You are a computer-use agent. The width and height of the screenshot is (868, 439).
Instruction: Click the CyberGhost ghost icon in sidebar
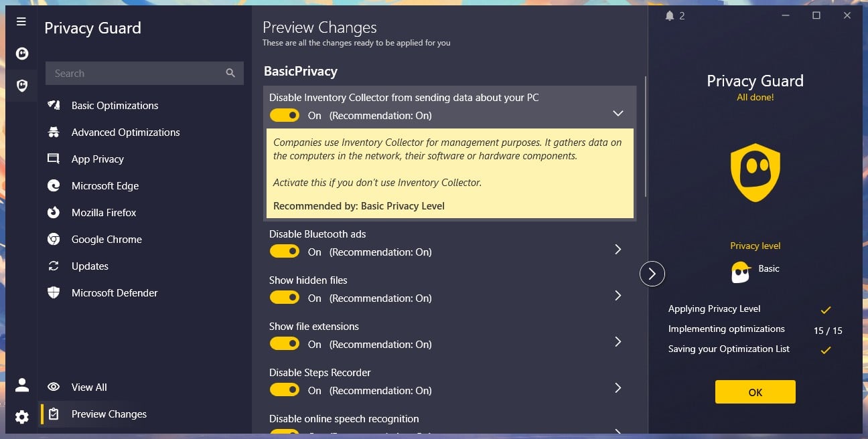pyautogui.click(x=21, y=54)
